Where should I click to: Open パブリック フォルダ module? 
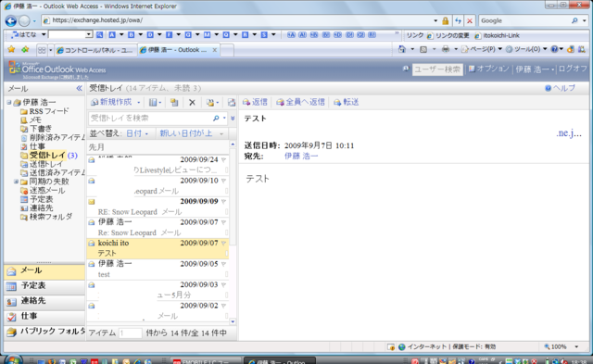point(44,332)
